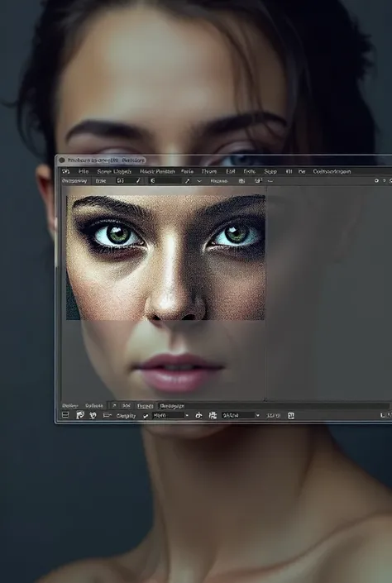Click the slash pencil icon in options bar
The height and width of the screenshot is (583, 392).
(x=138, y=181)
